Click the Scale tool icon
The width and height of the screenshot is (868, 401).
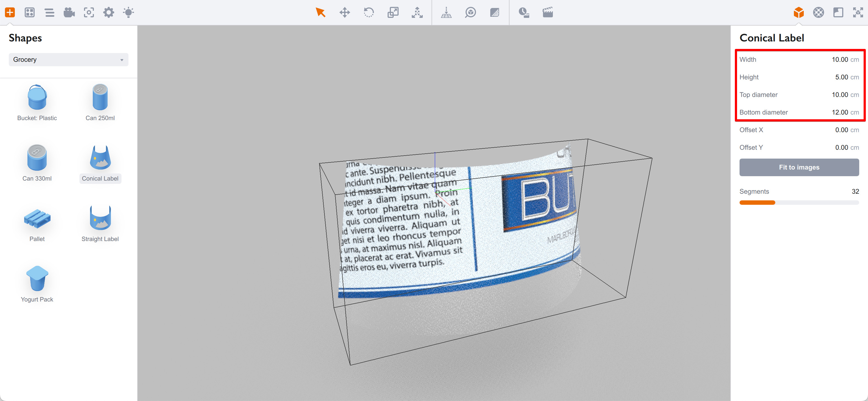click(393, 12)
